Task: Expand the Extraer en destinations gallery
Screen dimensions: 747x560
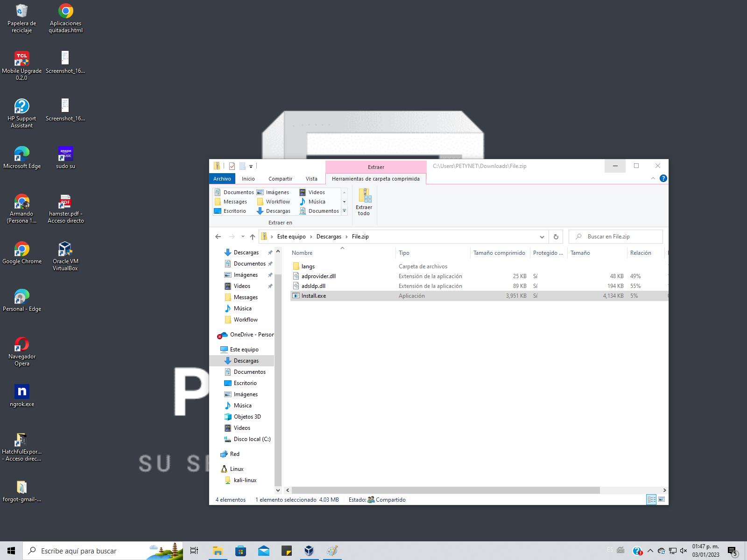Action: pos(344,211)
